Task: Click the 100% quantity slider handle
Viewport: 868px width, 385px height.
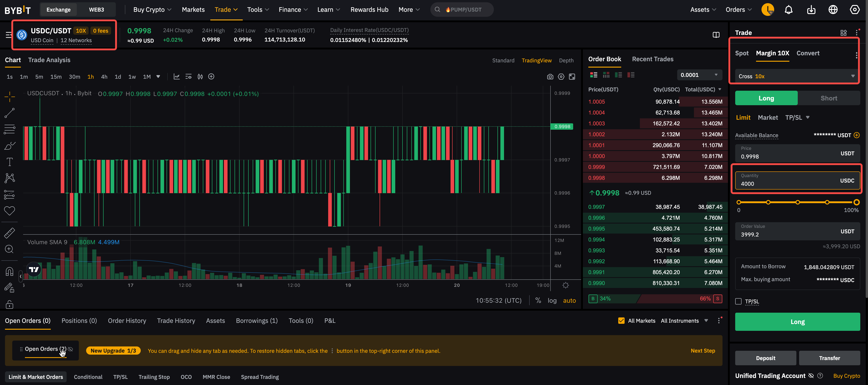Action: [x=856, y=202]
